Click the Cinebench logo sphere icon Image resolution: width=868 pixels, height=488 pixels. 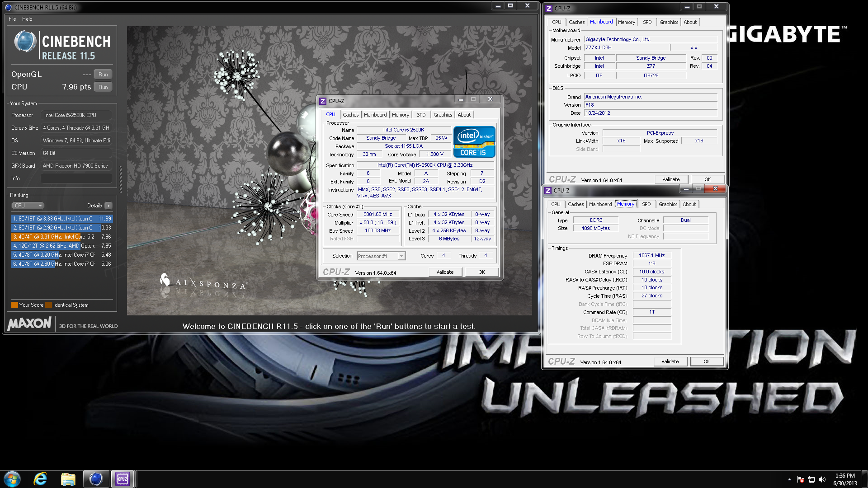coord(25,42)
